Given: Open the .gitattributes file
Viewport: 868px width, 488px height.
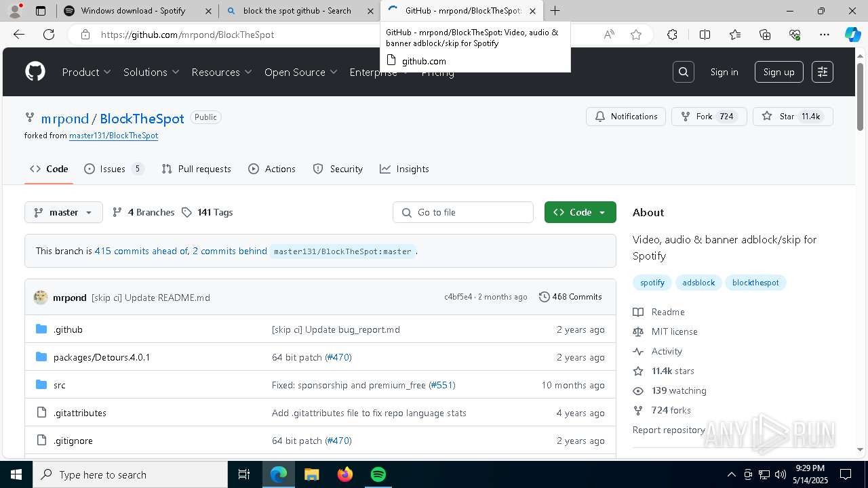Looking at the screenshot, I should [80, 413].
